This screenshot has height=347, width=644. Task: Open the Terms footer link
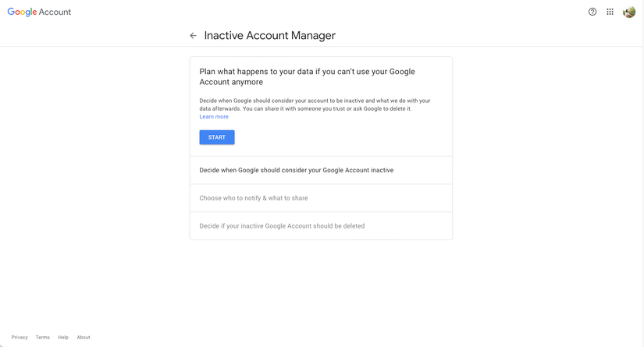[42, 337]
